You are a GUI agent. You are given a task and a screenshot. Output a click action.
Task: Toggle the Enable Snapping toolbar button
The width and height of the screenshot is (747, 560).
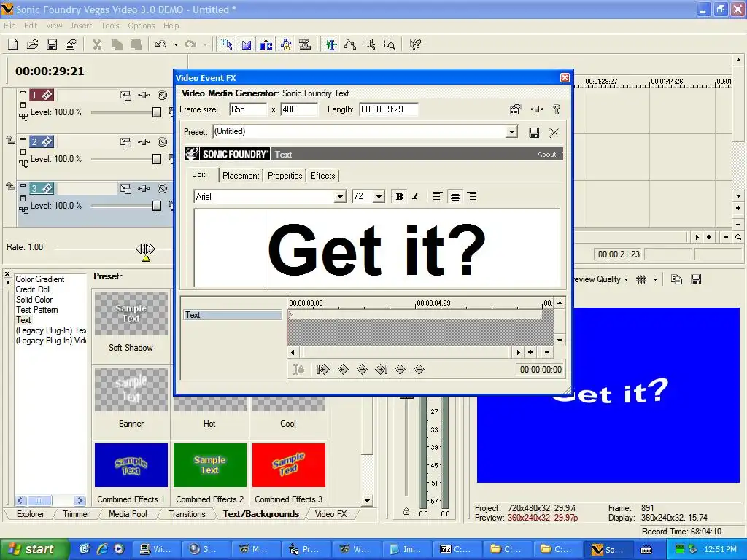coord(226,44)
